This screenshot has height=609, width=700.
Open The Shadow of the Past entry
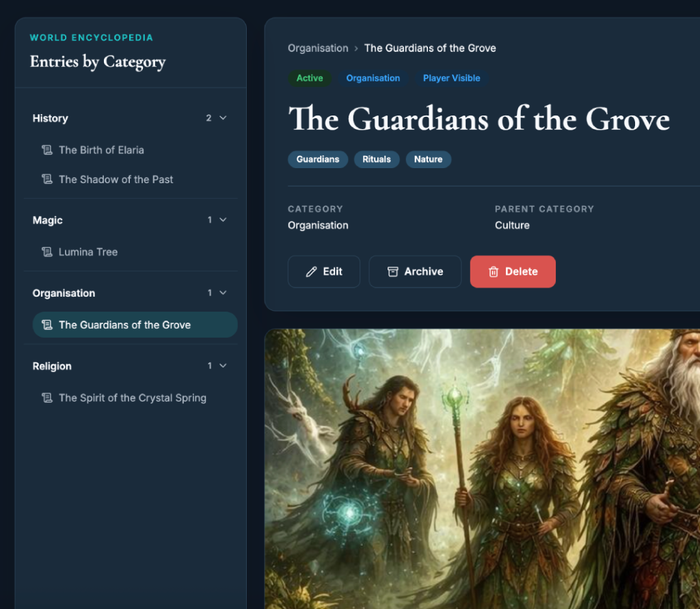click(x=135, y=179)
